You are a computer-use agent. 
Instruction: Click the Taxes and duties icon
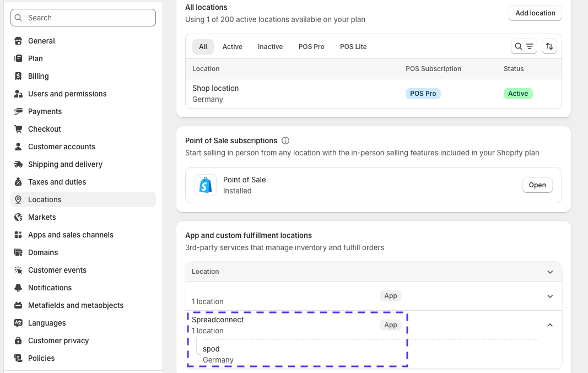(18, 182)
